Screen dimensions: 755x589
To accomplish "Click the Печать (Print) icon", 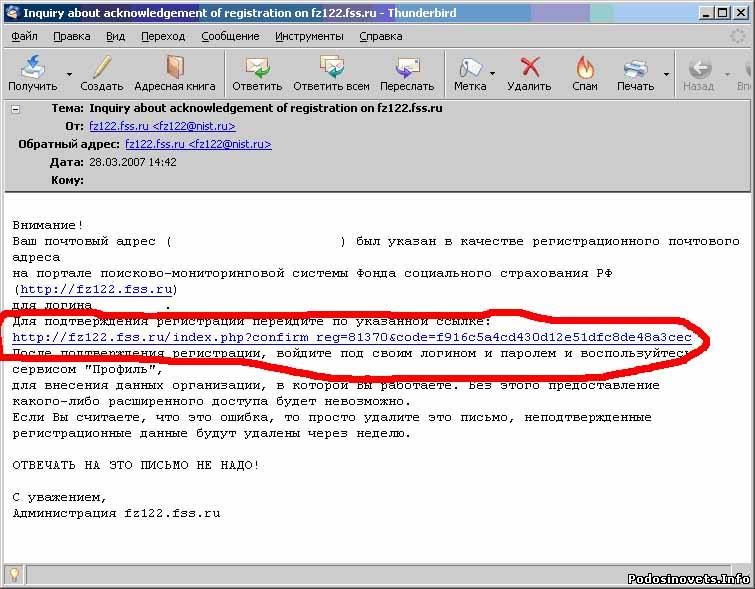I will (636, 68).
